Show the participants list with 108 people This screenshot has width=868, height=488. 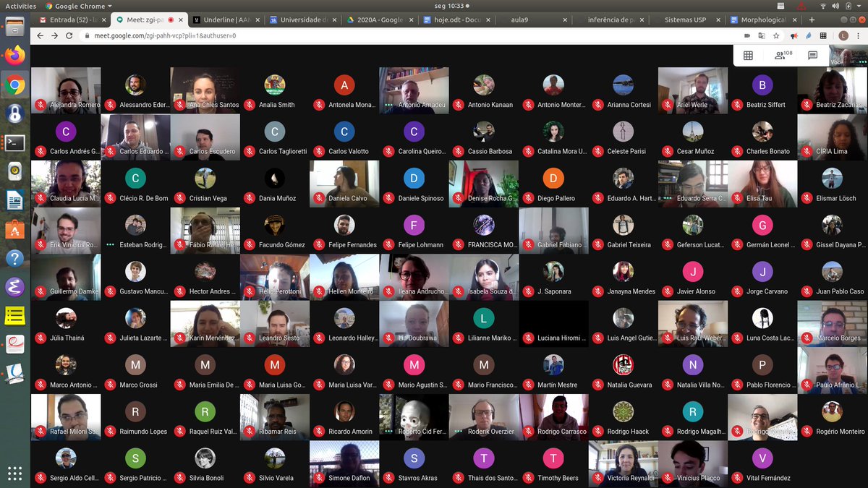click(783, 56)
